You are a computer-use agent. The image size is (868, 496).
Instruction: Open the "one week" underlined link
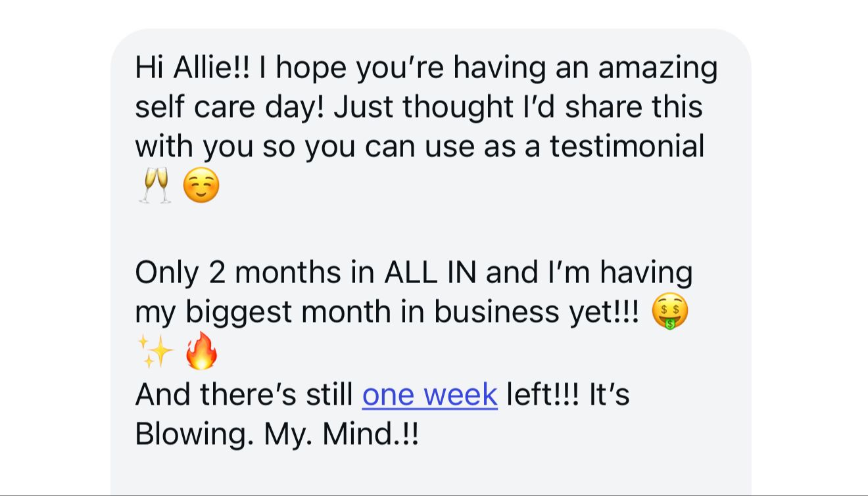tap(429, 394)
